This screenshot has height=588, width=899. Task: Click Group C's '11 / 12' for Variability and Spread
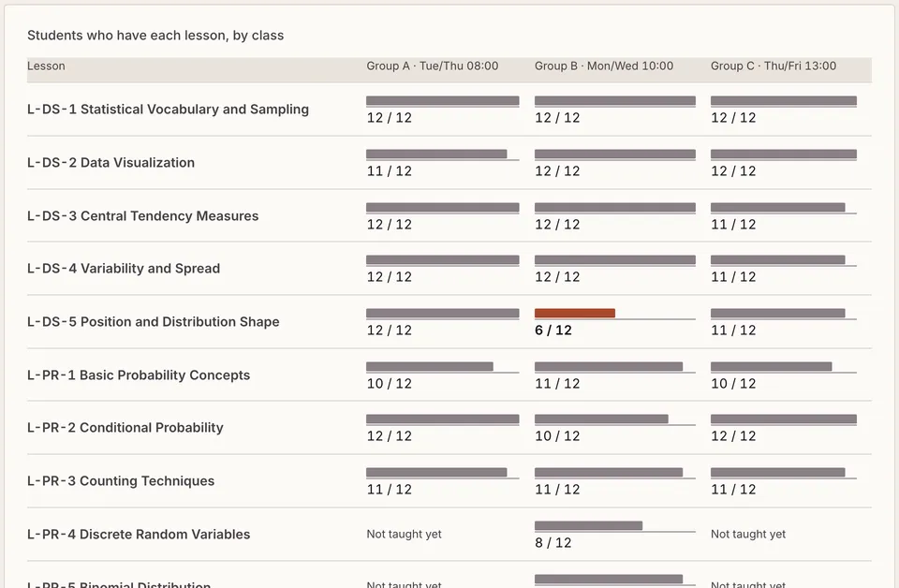[733, 277]
